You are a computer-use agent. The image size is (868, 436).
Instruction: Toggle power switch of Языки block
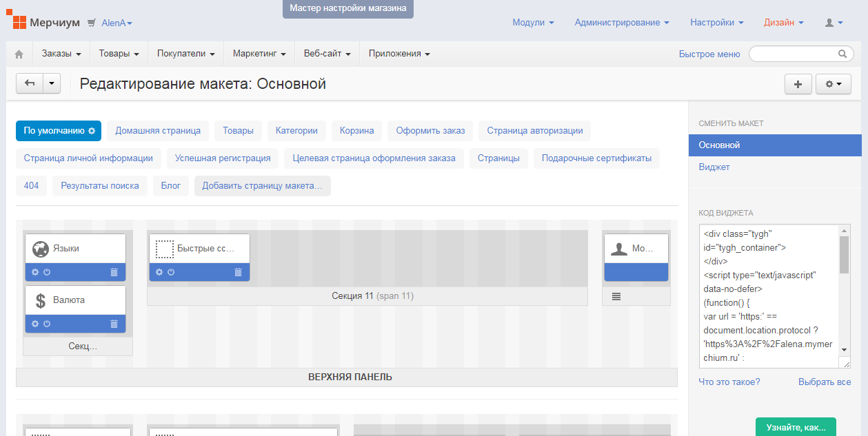(47, 272)
